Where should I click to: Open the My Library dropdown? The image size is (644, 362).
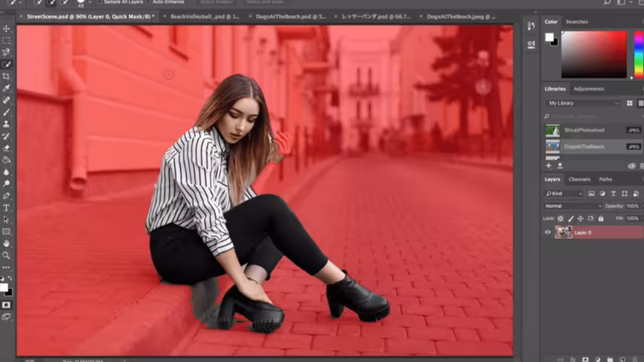tap(582, 103)
